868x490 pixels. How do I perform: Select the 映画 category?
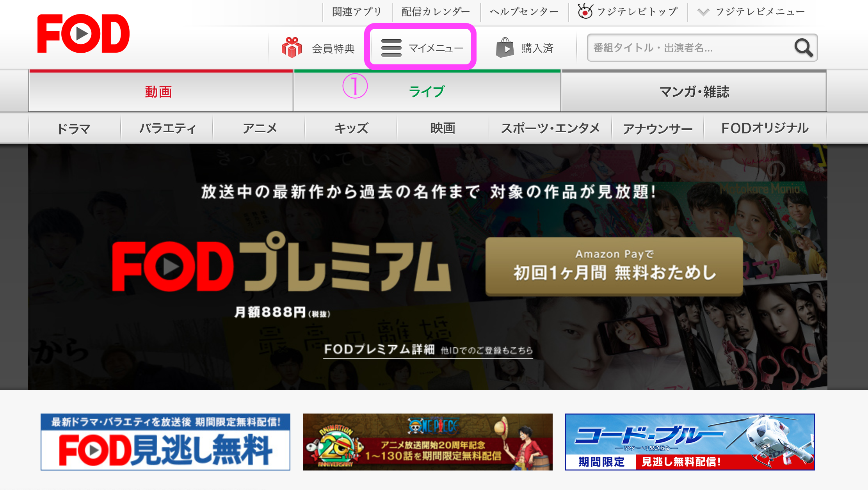point(443,128)
